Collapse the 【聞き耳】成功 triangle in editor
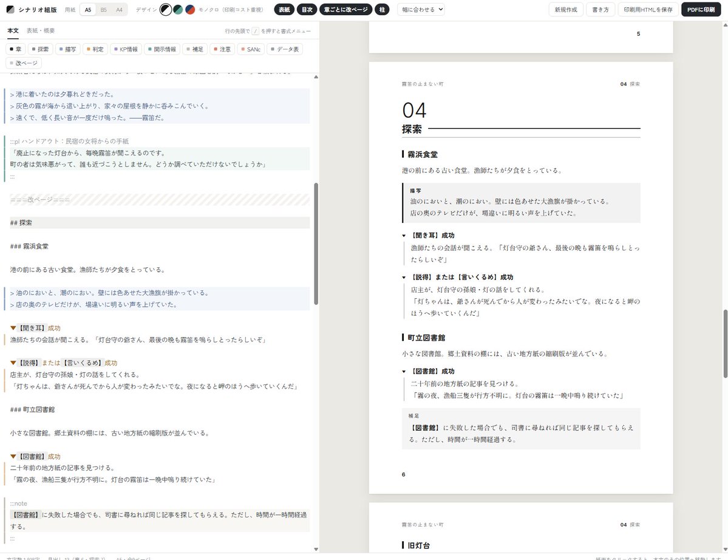 coord(13,328)
